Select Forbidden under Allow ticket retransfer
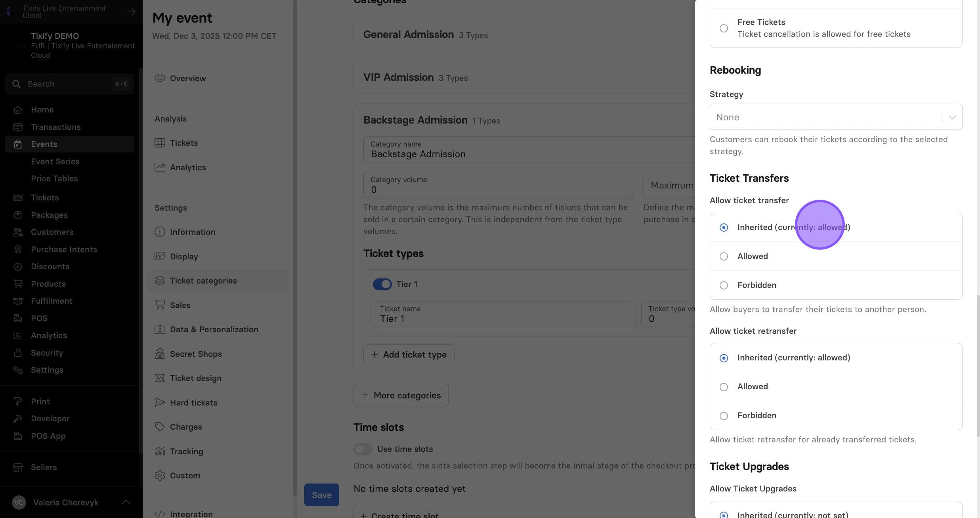980x518 pixels. point(724,416)
